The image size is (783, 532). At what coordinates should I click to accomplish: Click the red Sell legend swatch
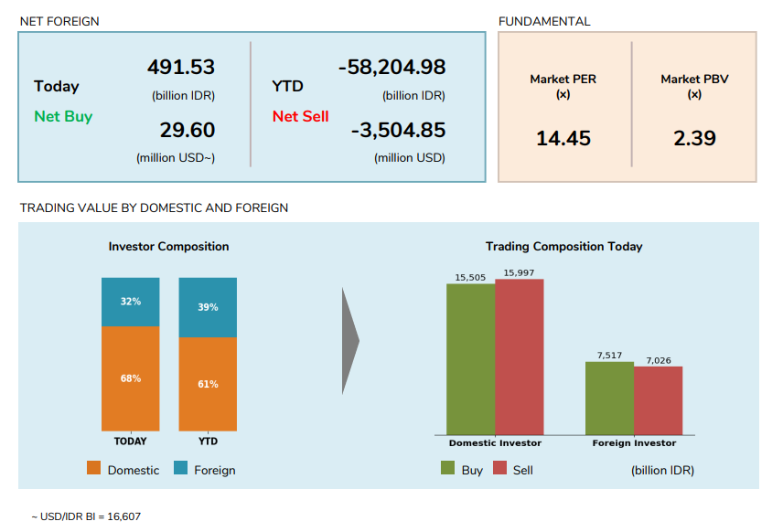coord(499,469)
